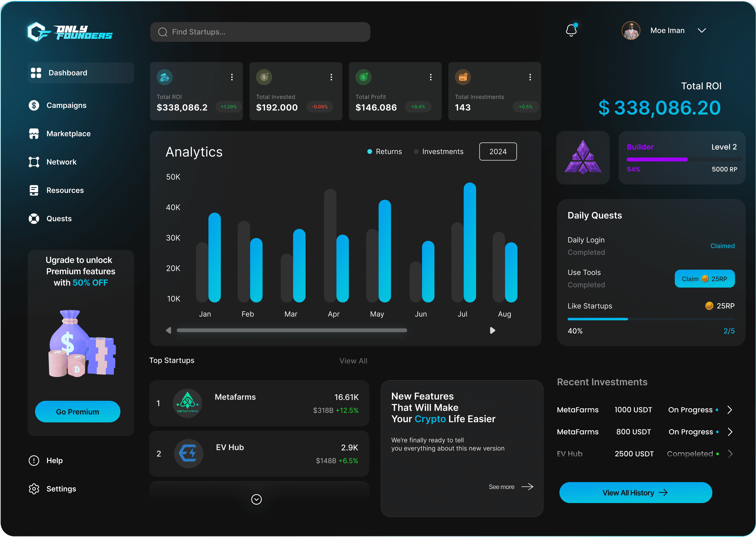Open Moe Iman profile avatar
This screenshot has width=756, height=537.
631,30
